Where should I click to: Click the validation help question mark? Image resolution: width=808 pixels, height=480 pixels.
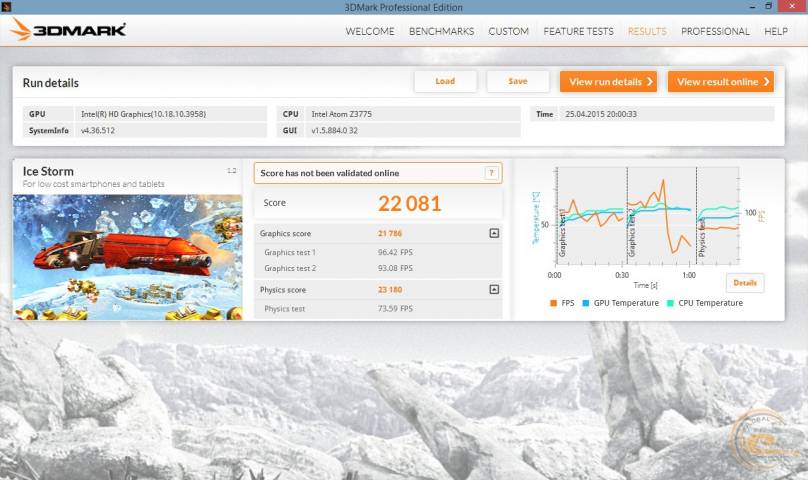[492, 173]
